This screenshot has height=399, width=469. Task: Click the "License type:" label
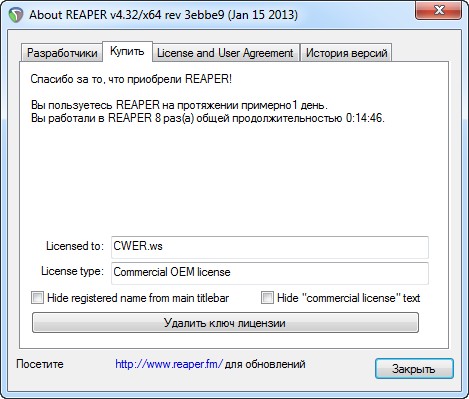(x=72, y=271)
